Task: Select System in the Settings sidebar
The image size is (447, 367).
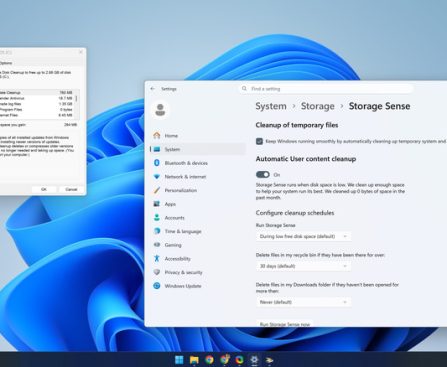Action: pyautogui.click(x=198, y=149)
